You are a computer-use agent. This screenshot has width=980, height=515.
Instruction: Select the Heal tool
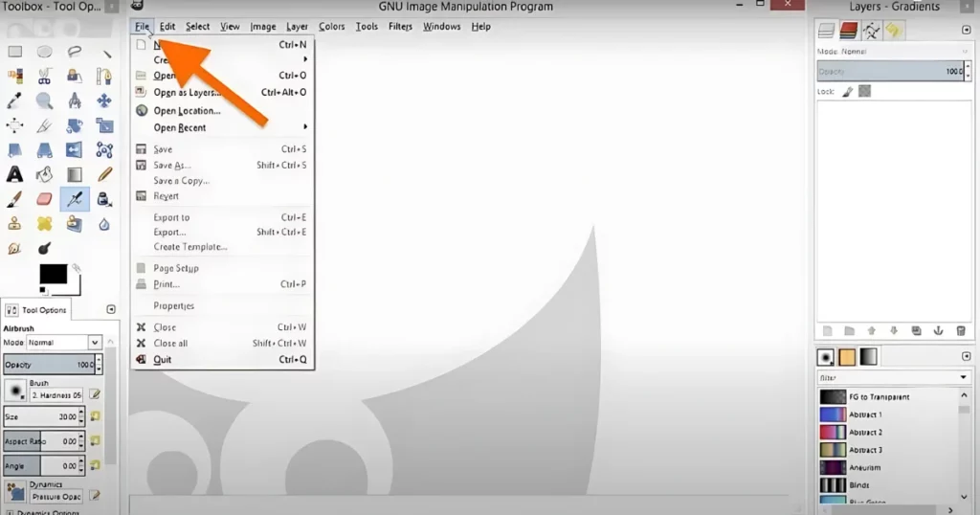(x=44, y=224)
